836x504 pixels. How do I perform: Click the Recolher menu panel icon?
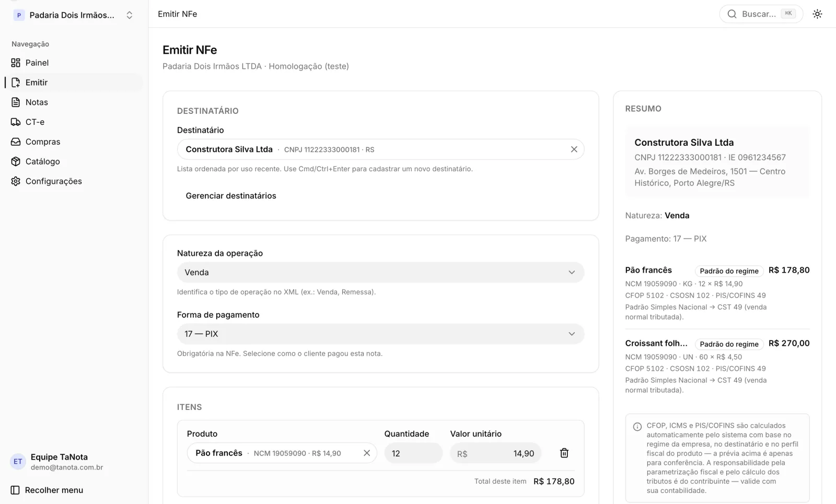[x=15, y=490]
